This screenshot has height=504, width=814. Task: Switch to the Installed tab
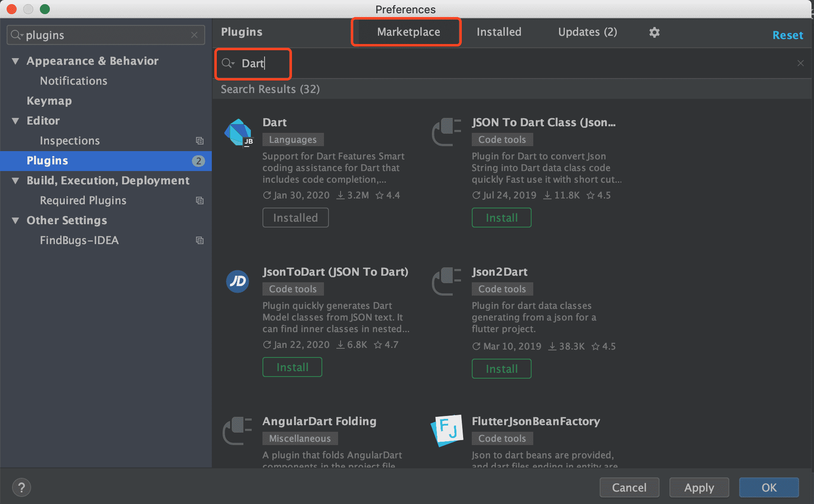(499, 32)
